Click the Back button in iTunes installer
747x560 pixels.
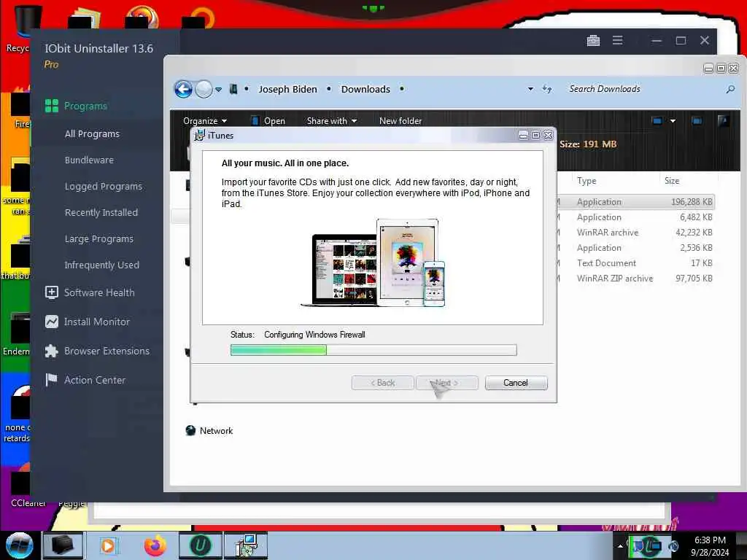point(382,383)
